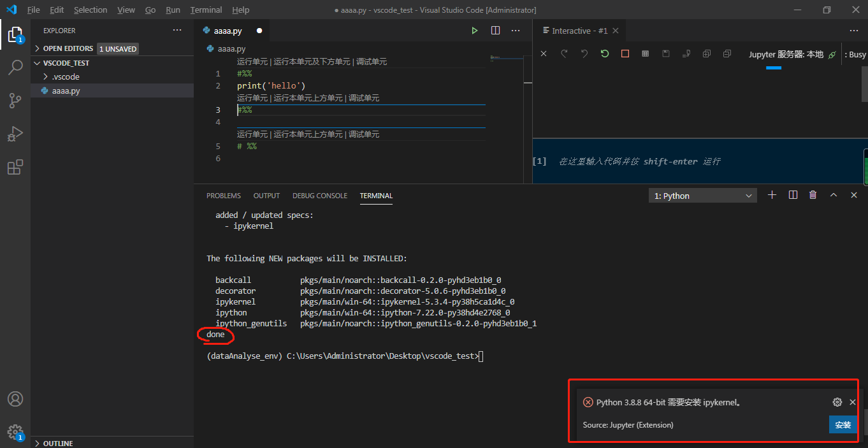The height and width of the screenshot is (448, 868).
Task: Click Redo arrow in Interactive toolbar
Action: click(564, 54)
